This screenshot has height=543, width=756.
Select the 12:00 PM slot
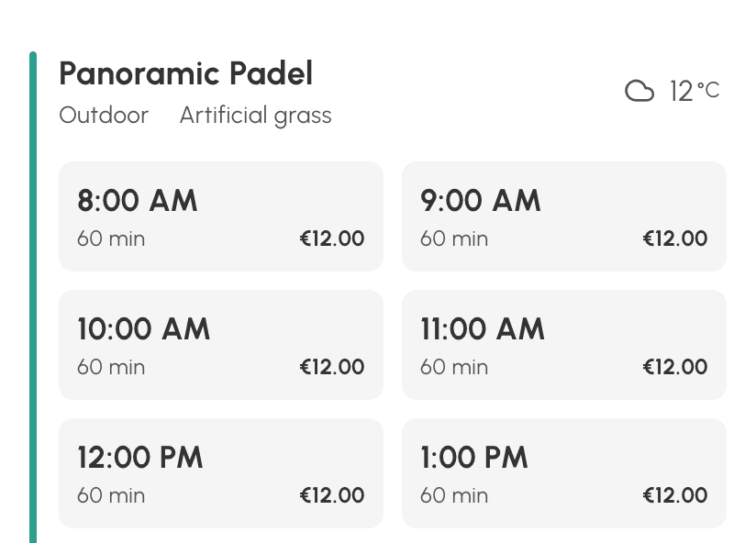point(221,473)
